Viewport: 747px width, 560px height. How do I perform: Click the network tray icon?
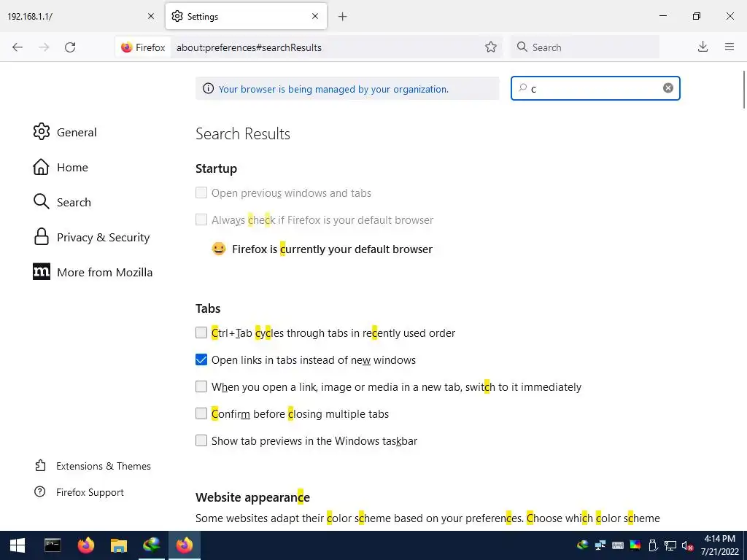(671, 545)
